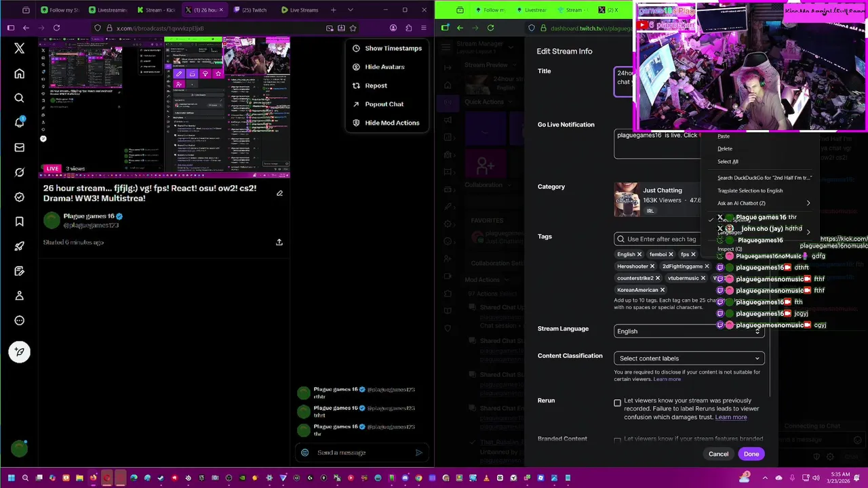Remove the fps tag
Viewport: 868px width, 488px height.
(x=692, y=254)
